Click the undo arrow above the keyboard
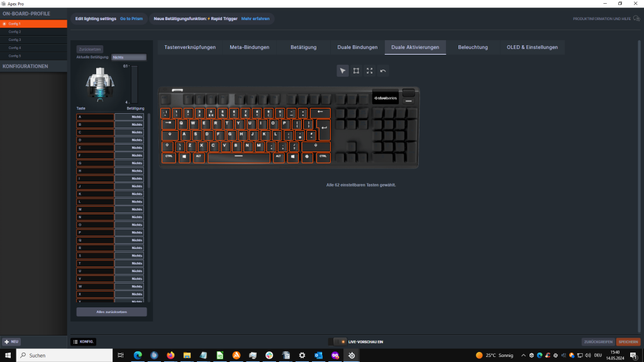 coord(383,71)
